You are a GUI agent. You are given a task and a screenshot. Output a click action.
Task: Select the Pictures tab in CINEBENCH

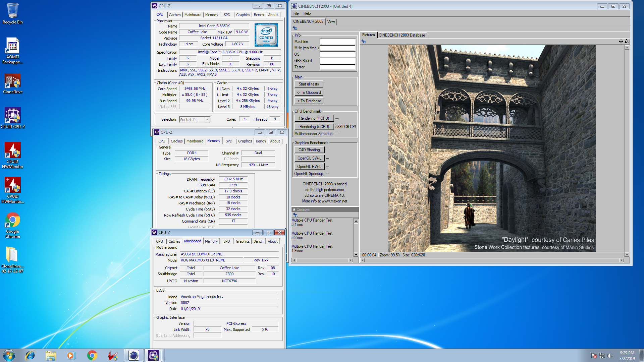pos(368,35)
